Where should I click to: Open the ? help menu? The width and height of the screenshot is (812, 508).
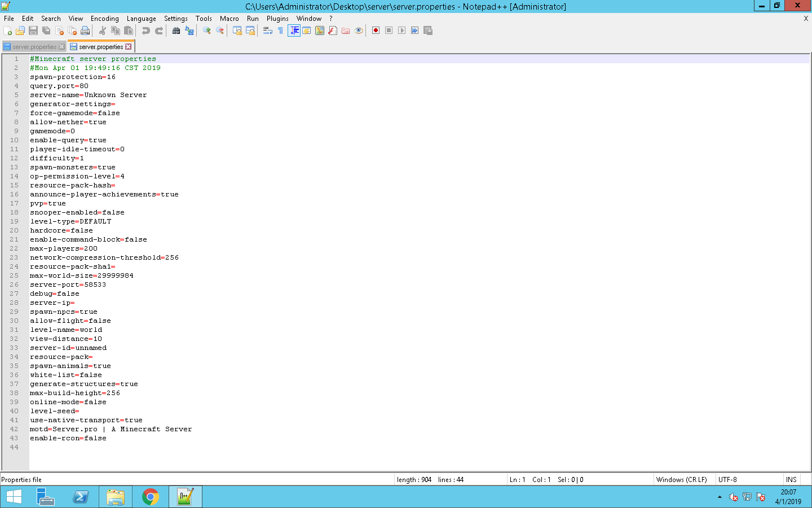(331, 19)
